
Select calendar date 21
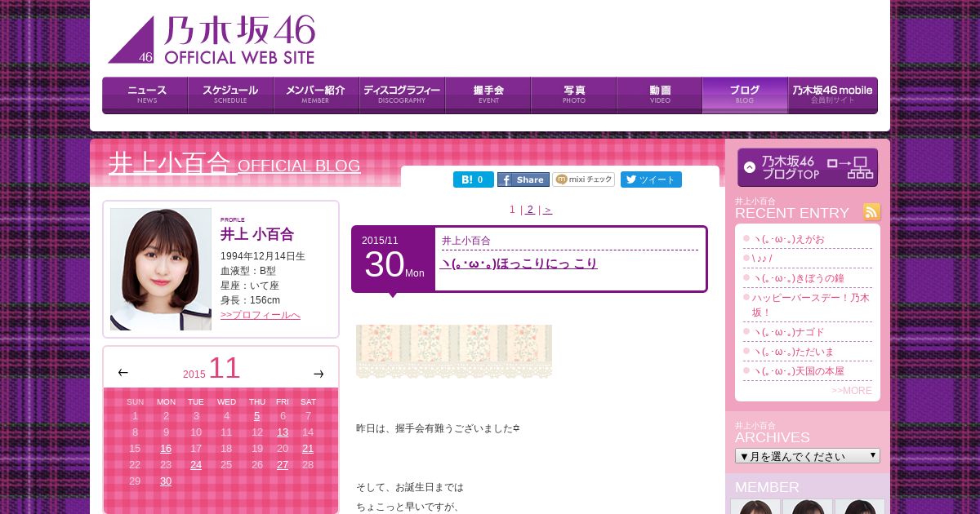(308, 449)
